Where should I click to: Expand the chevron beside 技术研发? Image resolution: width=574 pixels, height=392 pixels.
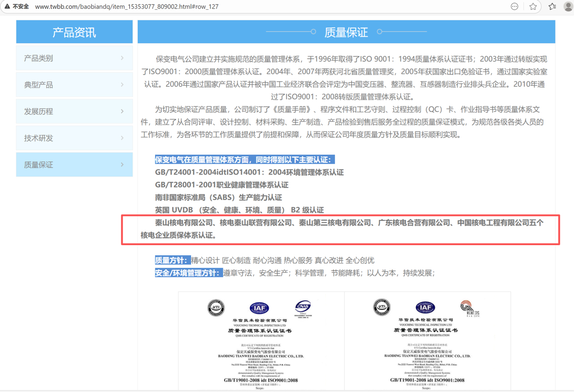pyautogui.click(x=122, y=138)
